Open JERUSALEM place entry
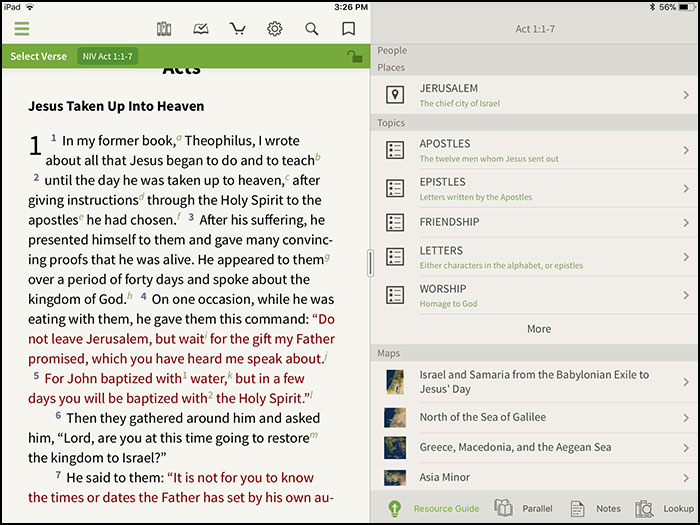This screenshot has height=525, width=700. (x=535, y=95)
